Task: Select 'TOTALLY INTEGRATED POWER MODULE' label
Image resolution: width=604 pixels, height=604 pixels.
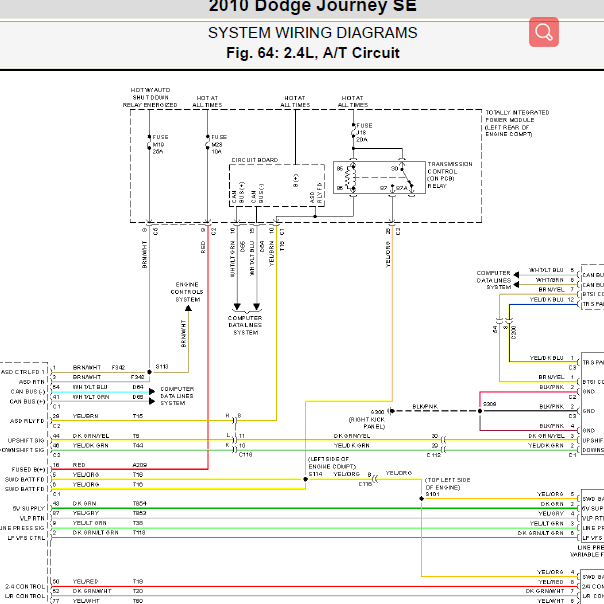Action: 517,123
